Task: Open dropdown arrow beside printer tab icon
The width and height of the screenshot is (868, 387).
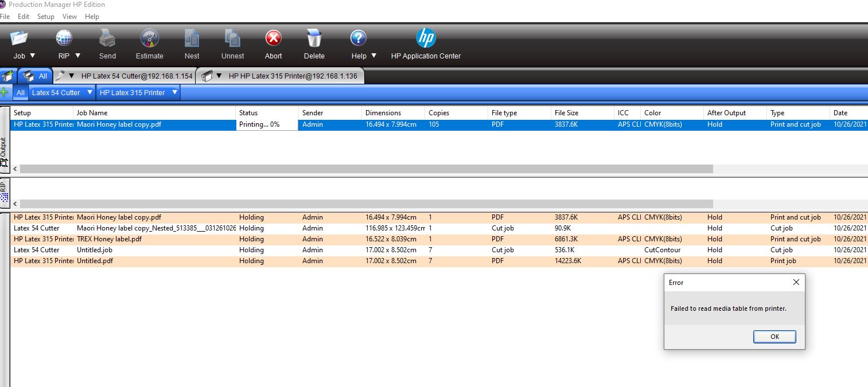Action: [219, 76]
